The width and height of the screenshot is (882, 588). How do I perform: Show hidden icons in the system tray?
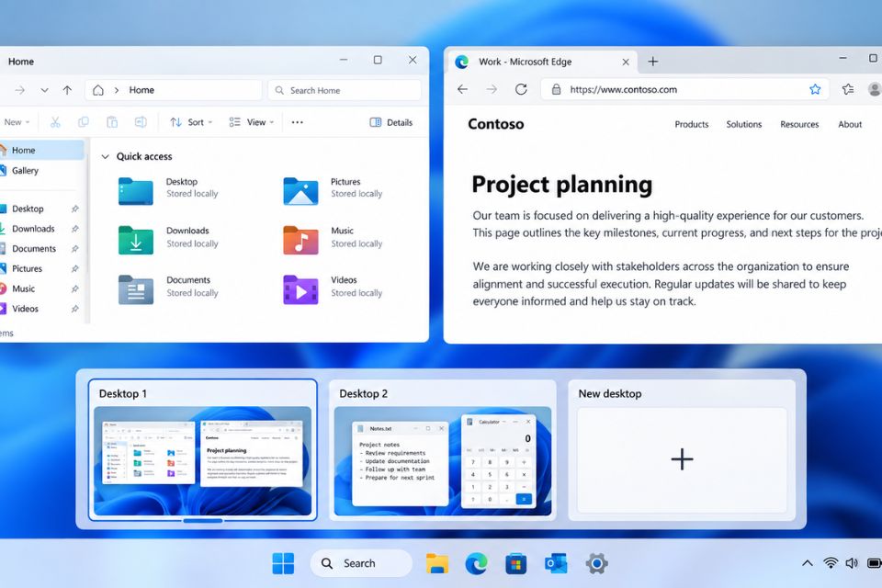[x=807, y=562]
